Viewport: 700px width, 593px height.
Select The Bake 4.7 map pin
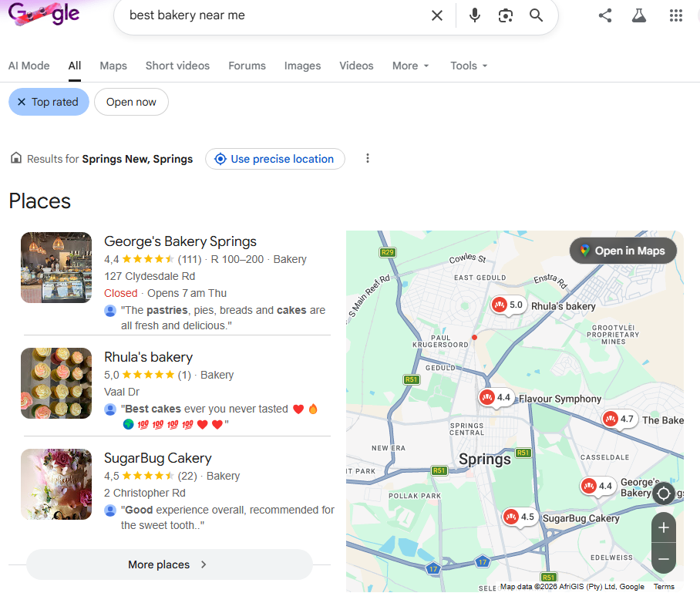619,419
